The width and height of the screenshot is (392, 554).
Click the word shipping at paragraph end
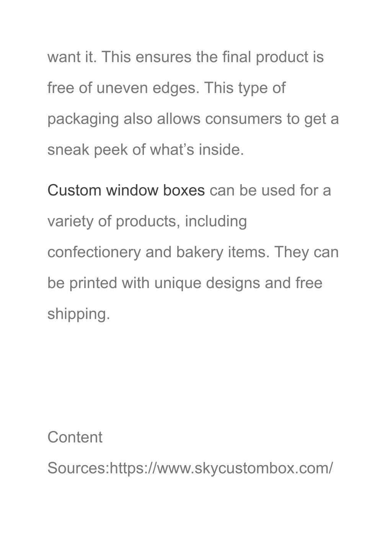(x=78, y=314)
